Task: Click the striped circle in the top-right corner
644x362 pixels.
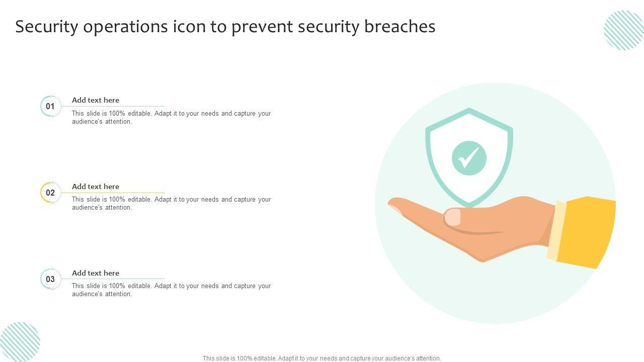Action: pos(623,30)
